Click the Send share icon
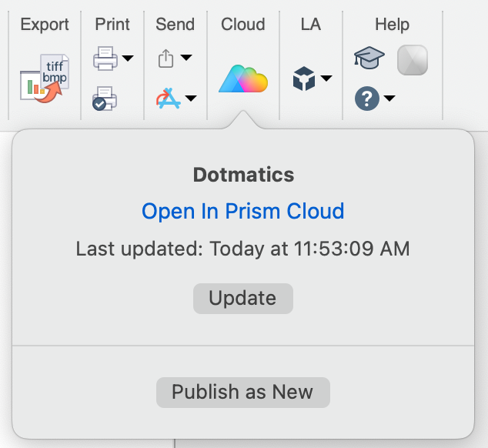488x448 pixels. pyautogui.click(x=166, y=59)
